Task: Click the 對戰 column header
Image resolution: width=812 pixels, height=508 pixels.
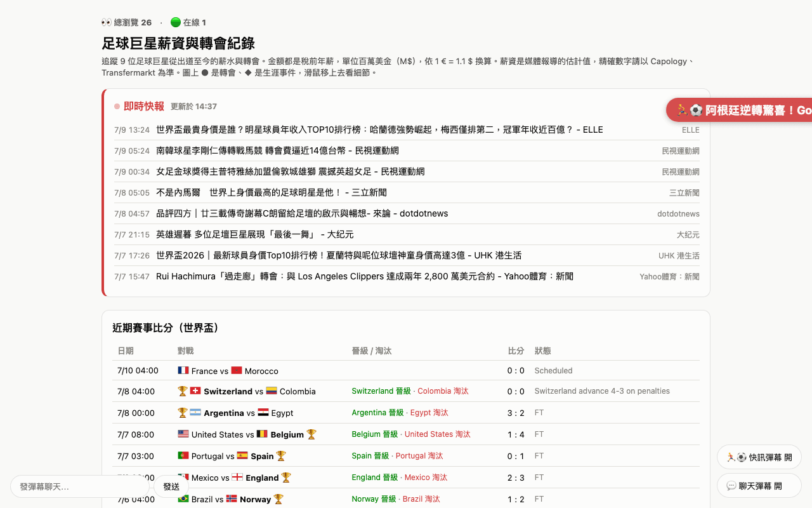Action: (x=186, y=351)
